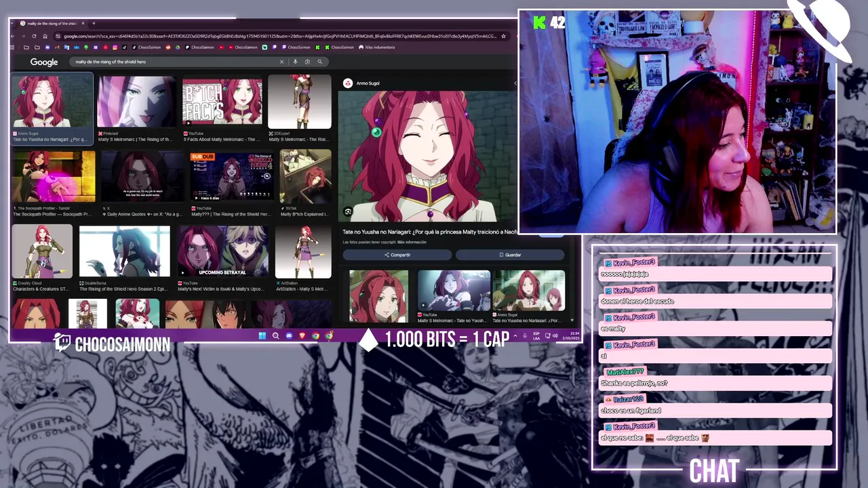Open the Pinterest Malty S Melromarc result

pyautogui.click(x=136, y=102)
